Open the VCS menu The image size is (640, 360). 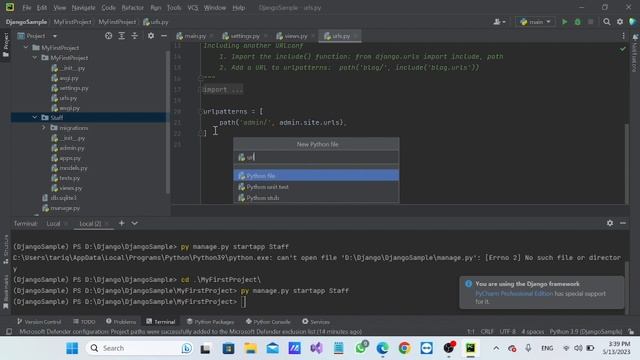point(193,8)
